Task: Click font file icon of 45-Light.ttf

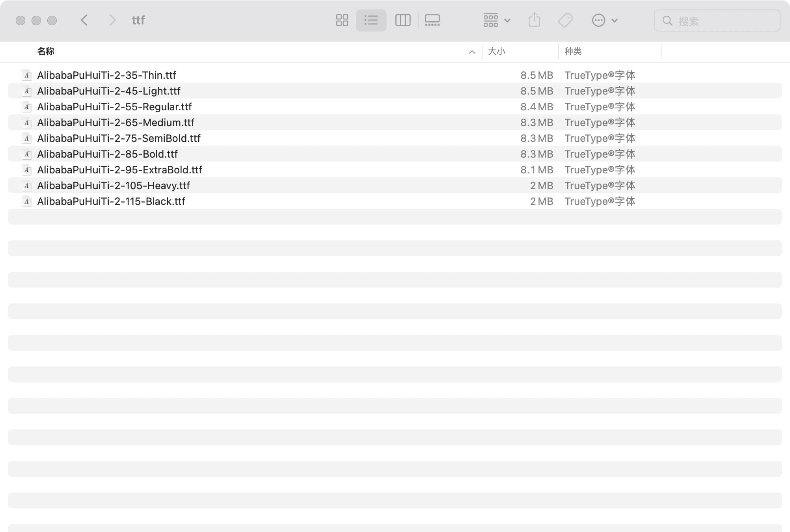Action: 26,91
